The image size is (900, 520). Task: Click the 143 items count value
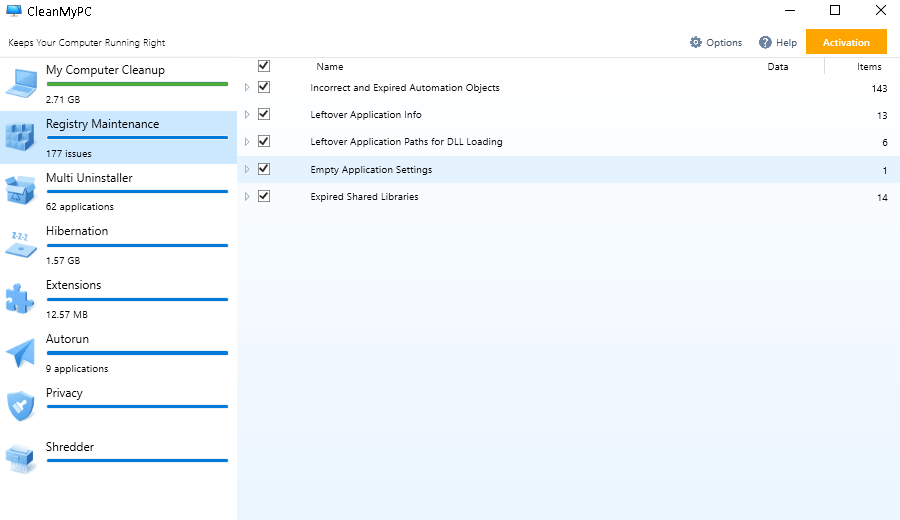[879, 88]
